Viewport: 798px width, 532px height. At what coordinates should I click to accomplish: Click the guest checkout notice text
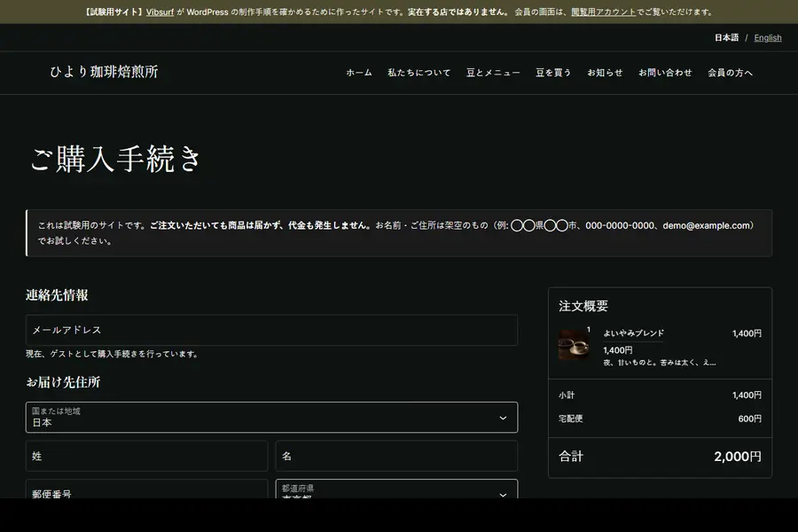coord(113,354)
